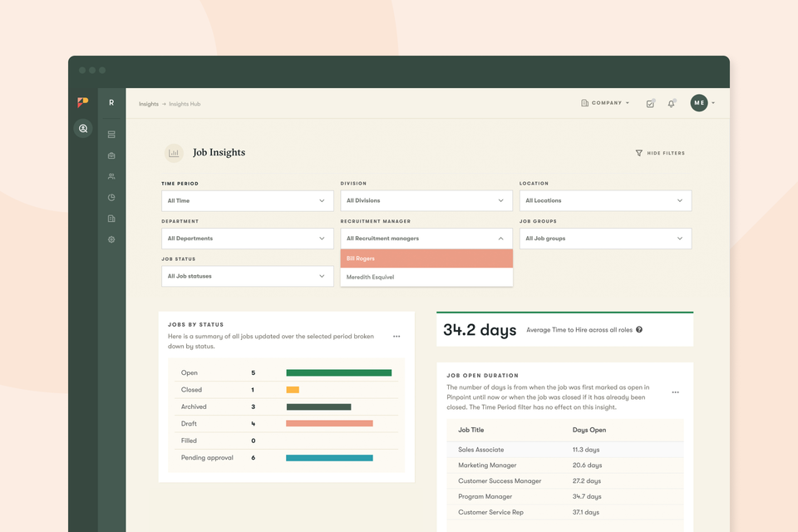Open notifications bell

coord(671,103)
